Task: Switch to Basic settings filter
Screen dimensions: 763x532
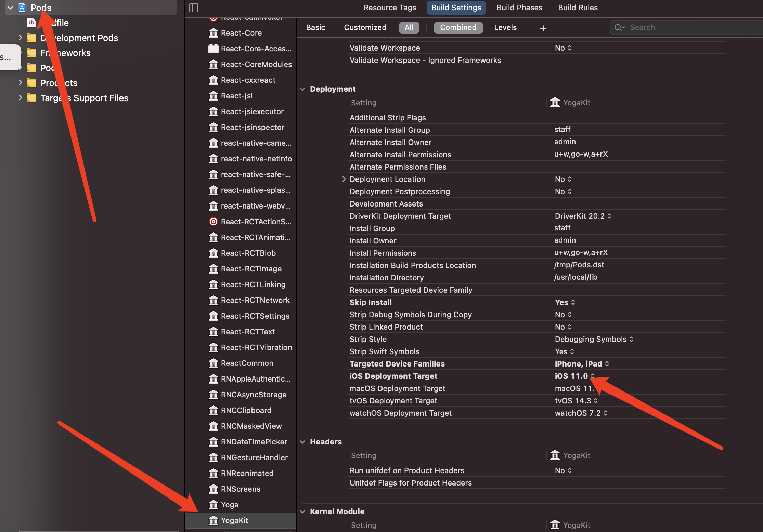Action: pos(315,28)
